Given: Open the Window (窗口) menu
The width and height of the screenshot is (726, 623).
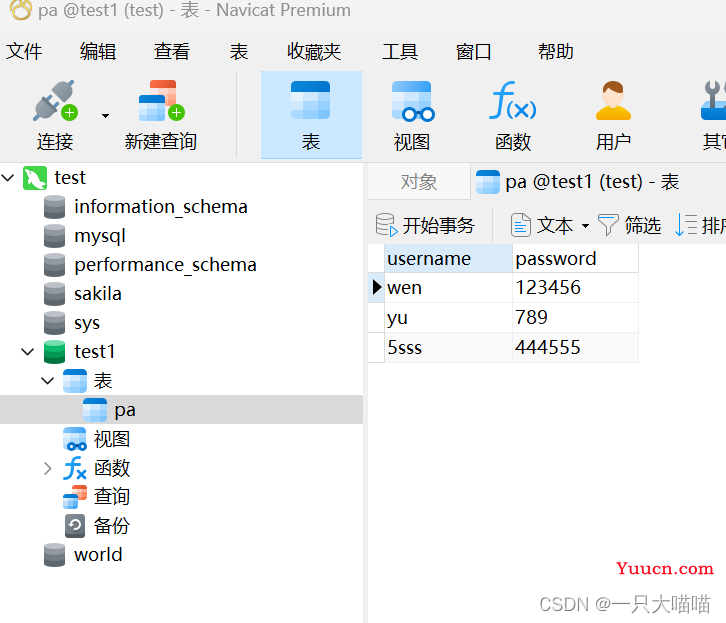Looking at the screenshot, I should [473, 51].
